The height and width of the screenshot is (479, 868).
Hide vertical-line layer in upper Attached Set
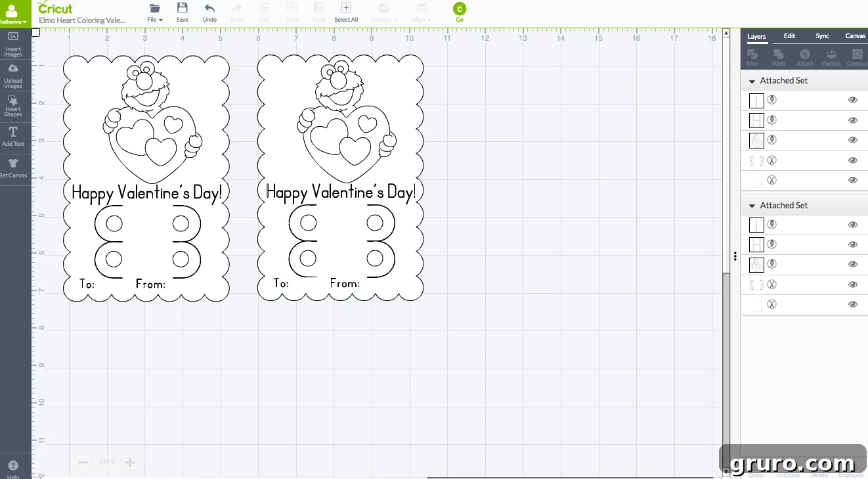pyautogui.click(x=853, y=100)
